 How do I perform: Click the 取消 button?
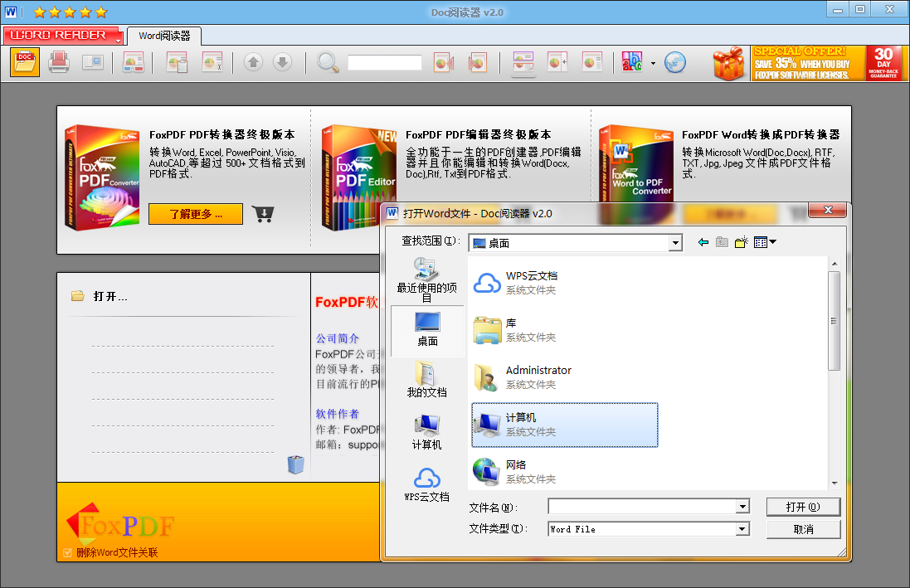(803, 529)
